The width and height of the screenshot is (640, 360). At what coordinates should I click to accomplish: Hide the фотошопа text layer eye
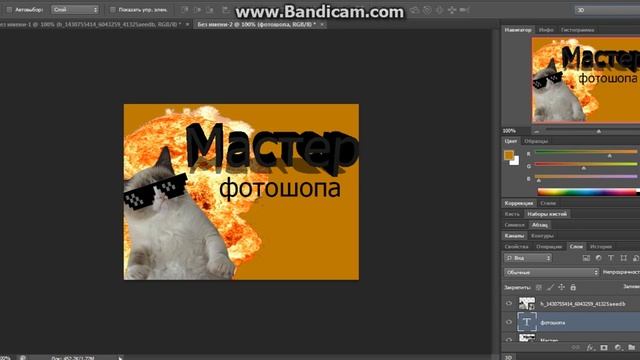tap(509, 322)
